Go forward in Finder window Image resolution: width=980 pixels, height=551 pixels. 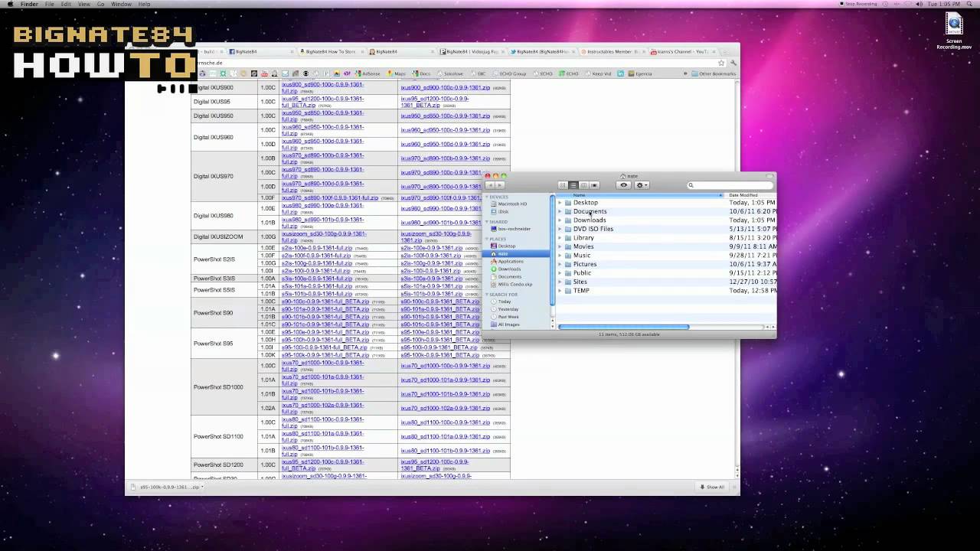[x=501, y=185]
